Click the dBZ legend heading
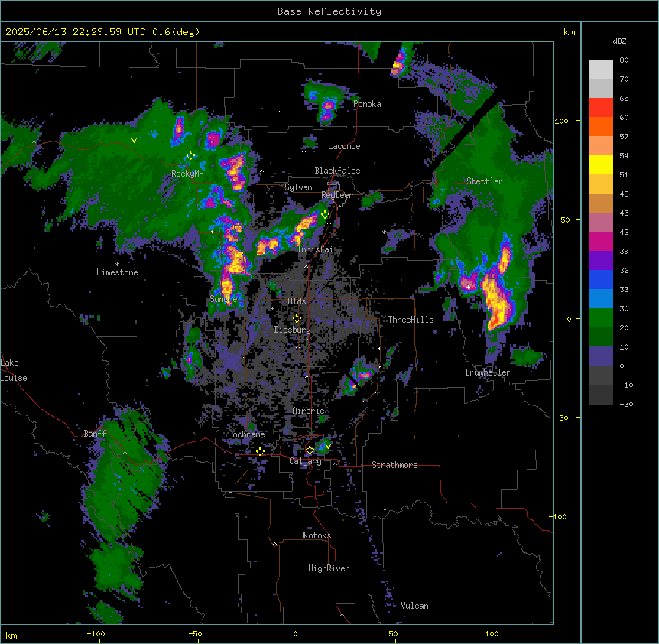Screen dimensions: 659x644 tap(619, 41)
